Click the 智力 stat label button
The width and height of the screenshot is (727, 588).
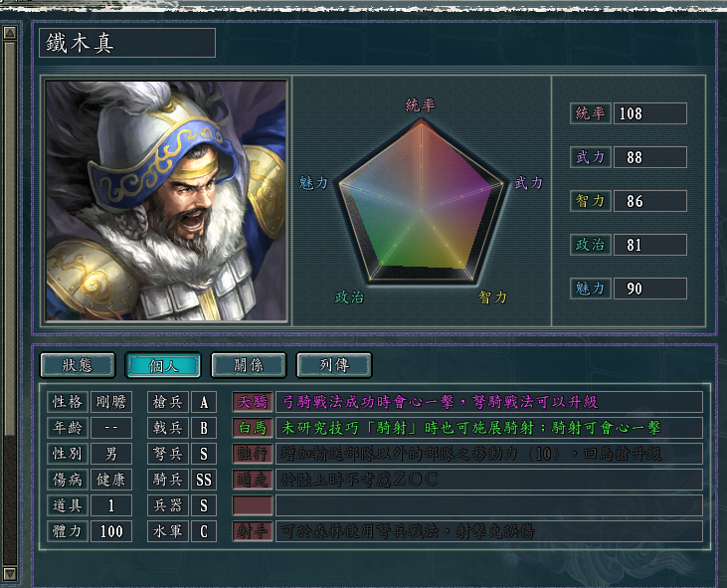(590, 201)
